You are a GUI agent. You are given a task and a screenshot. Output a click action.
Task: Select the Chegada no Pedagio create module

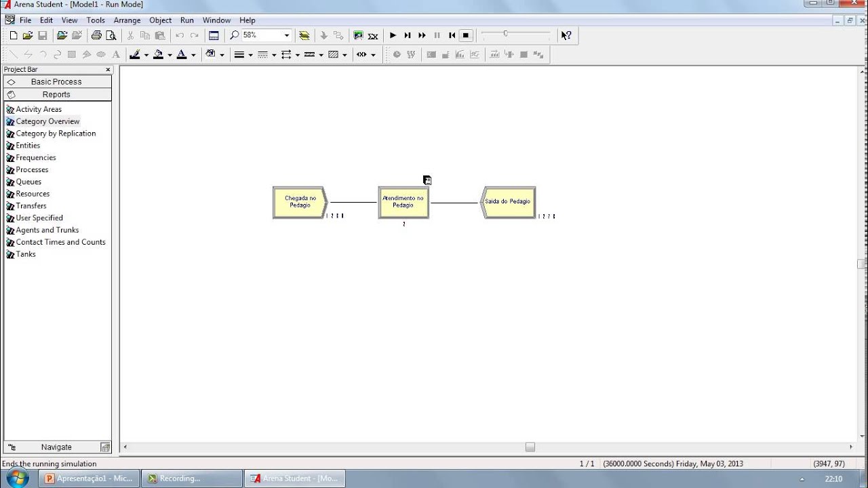click(300, 203)
